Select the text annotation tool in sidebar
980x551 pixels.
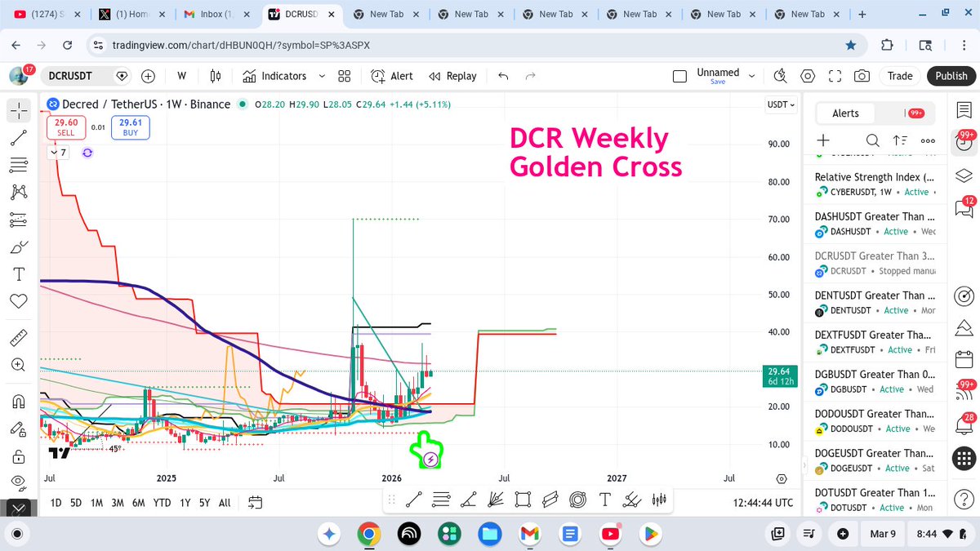[x=19, y=274]
